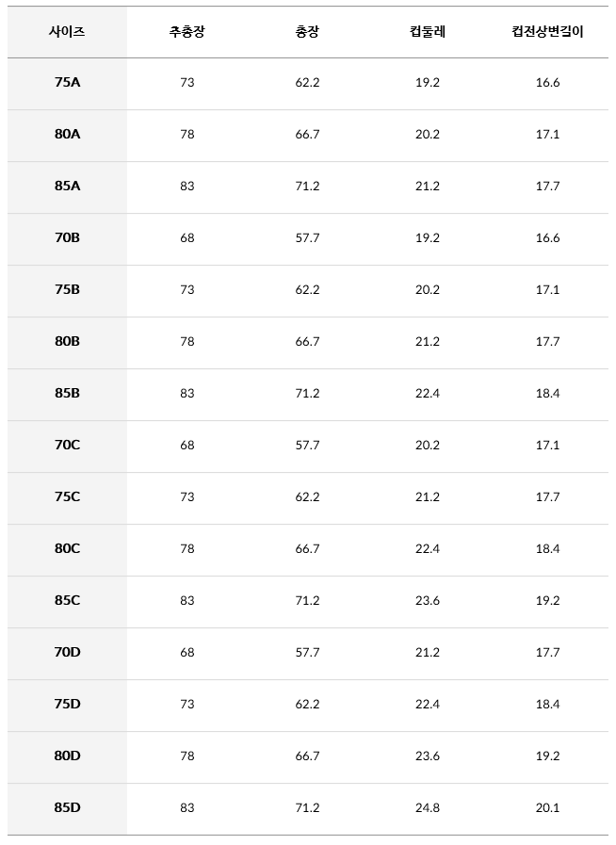Select the 80B size row label
Screen dimensions: 616x845
coord(67,341)
